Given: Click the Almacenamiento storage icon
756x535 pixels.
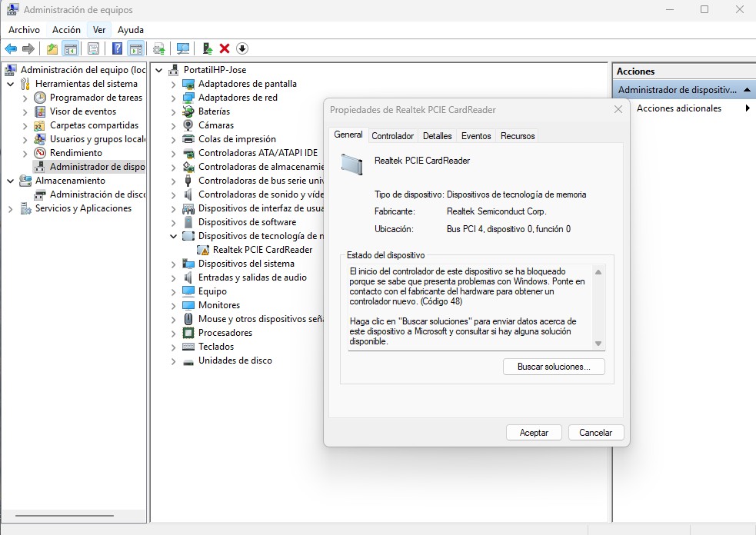Looking at the screenshot, I should pyautogui.click(x=25, y=181).
